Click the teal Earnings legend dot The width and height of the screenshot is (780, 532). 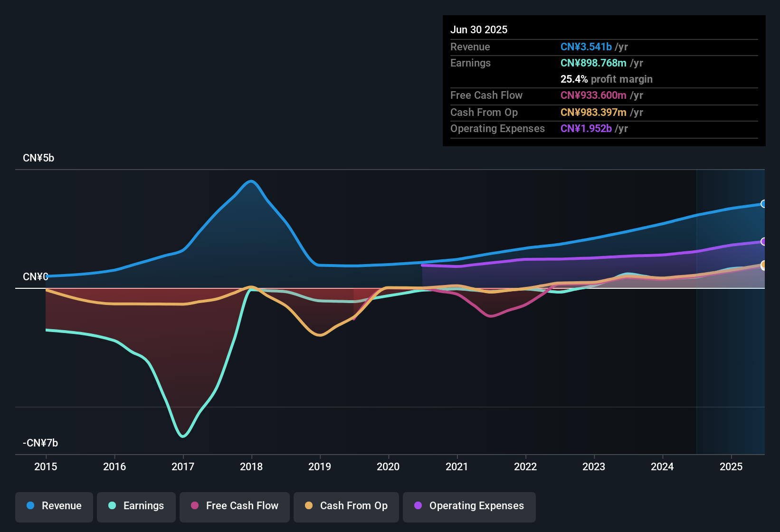[x=112, y=506]
